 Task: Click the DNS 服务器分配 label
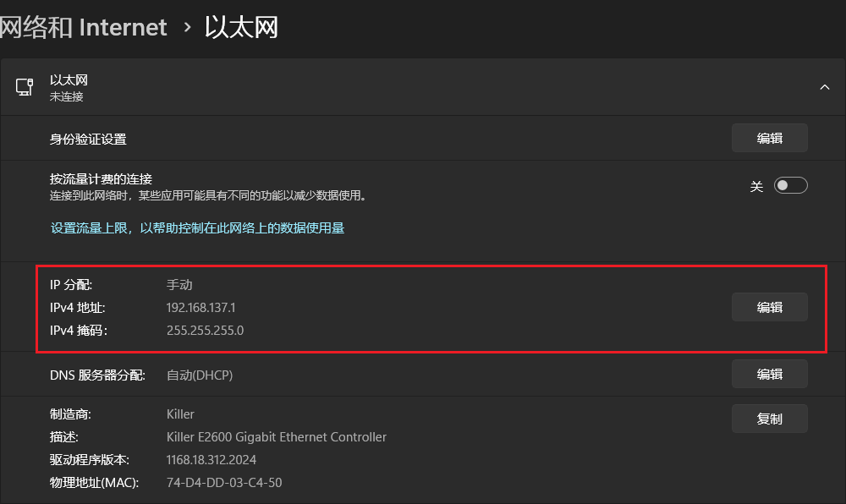(x=97, y=375)
